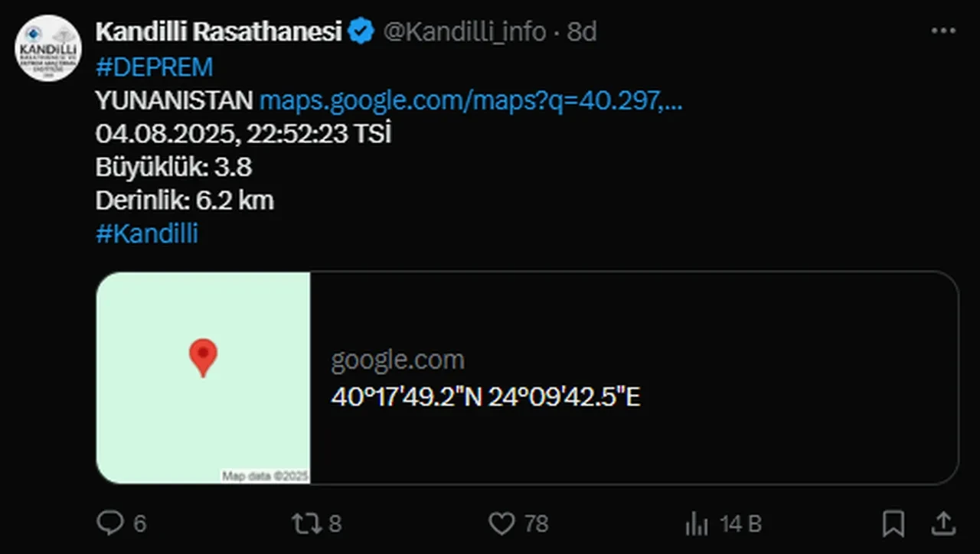980x554 pixels.
Task: Like the tweet with heart icon
Action: [501, 523]
